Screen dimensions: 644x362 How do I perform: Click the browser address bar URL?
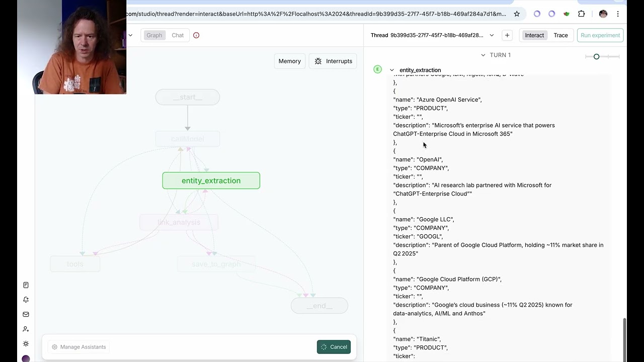tap(317, 14)
